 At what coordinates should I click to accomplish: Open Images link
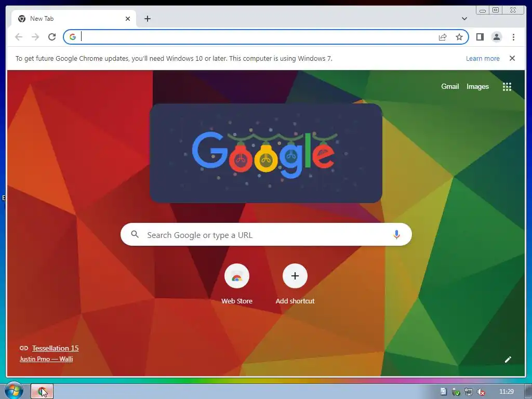click(x=477, y=87)
